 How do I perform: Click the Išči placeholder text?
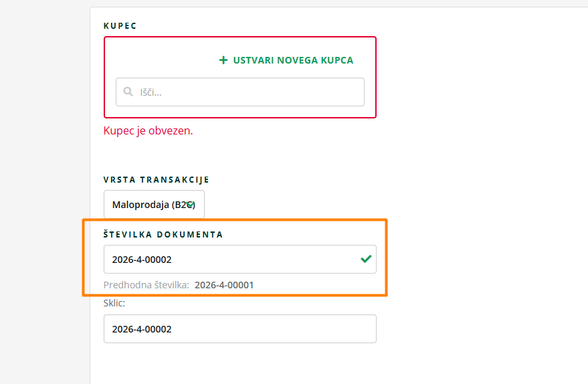point(151,92)
